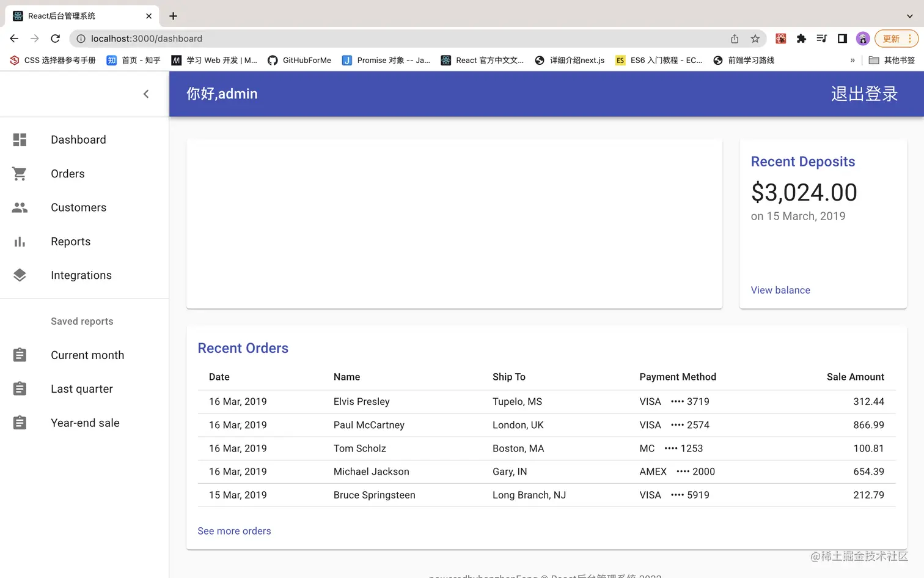Screen dimensions: 924x578
Task: Select the Michael Jackson name cell
Action: coord(372,472)
